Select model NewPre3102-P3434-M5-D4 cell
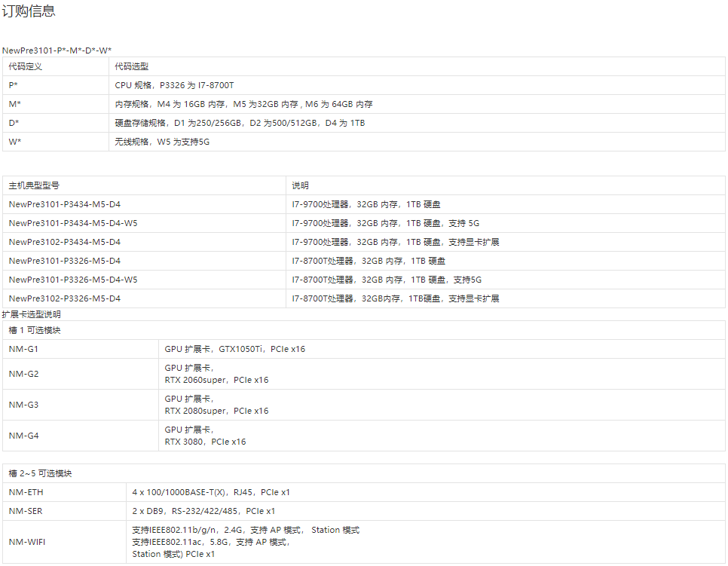This screenshot has height=566, width=728. 65,242
